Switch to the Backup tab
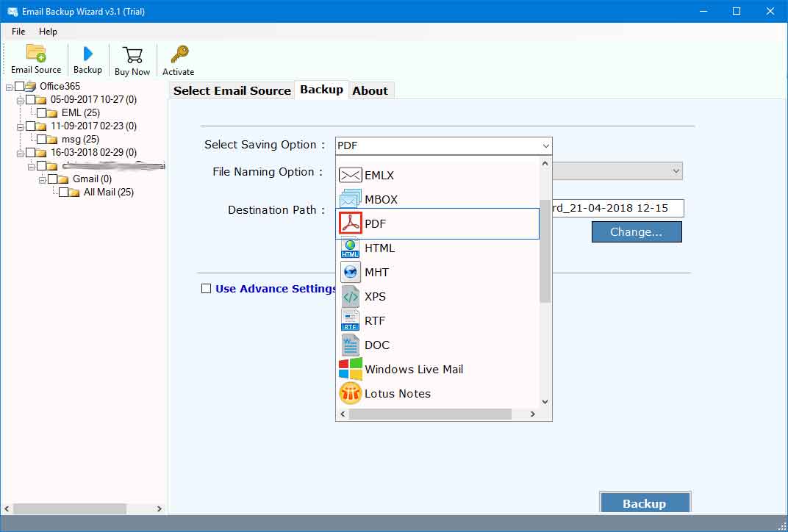788x532 pixels. [322, 90]
